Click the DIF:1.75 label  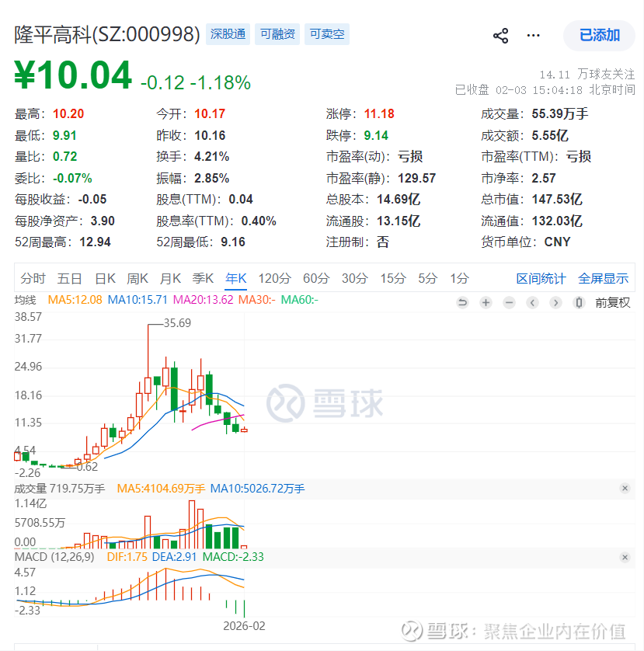(x=127, y=557)
